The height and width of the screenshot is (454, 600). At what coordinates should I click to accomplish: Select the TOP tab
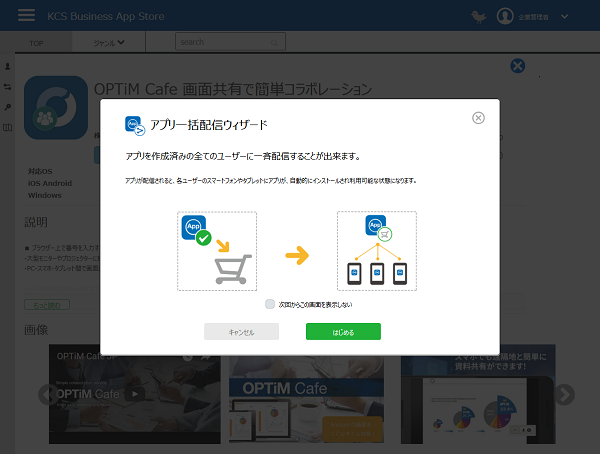pyautogui.click(x=36, y=43)
